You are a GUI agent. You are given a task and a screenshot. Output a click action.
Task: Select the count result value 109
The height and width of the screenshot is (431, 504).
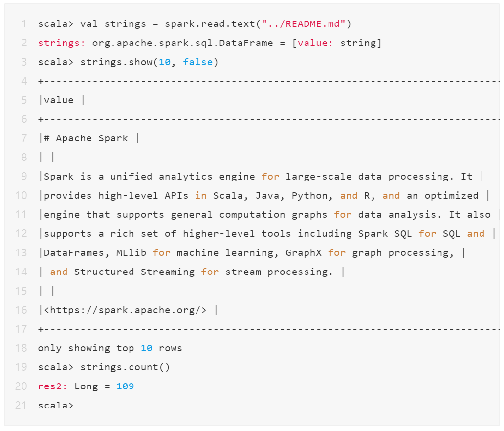coord(125,386)
